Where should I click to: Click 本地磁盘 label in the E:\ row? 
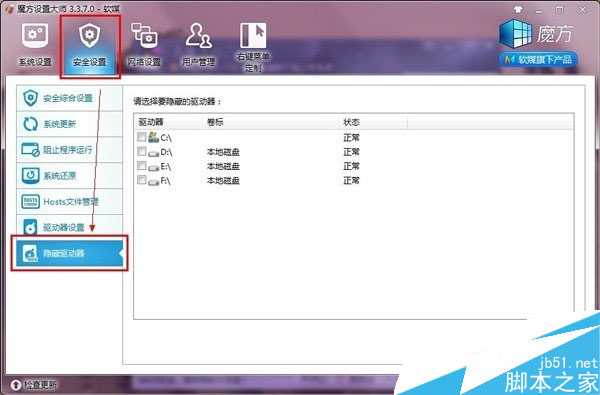[223, 166]
